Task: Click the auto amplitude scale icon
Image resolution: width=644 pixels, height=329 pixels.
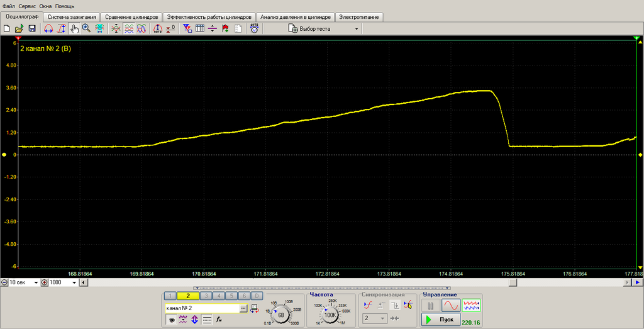Action: (158, 29)
